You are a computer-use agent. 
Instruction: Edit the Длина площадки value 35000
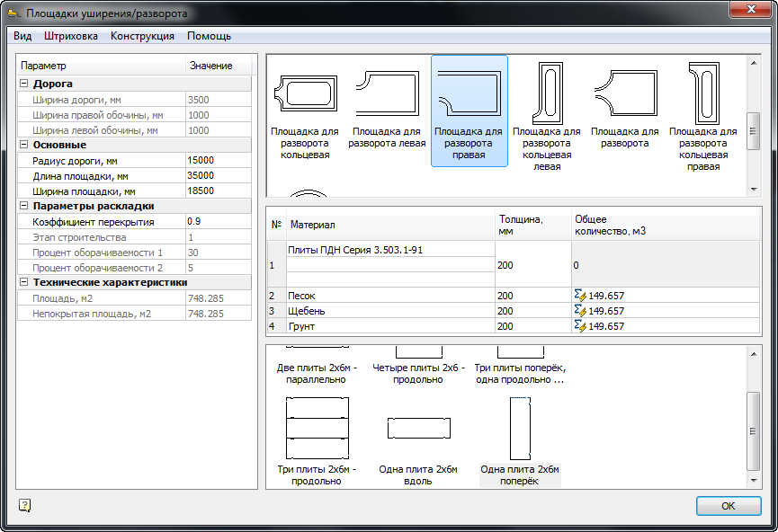219,175
